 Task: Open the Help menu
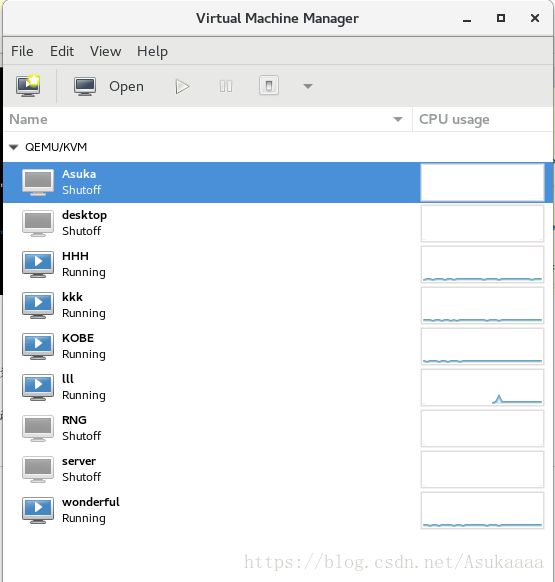click(152, 51)
